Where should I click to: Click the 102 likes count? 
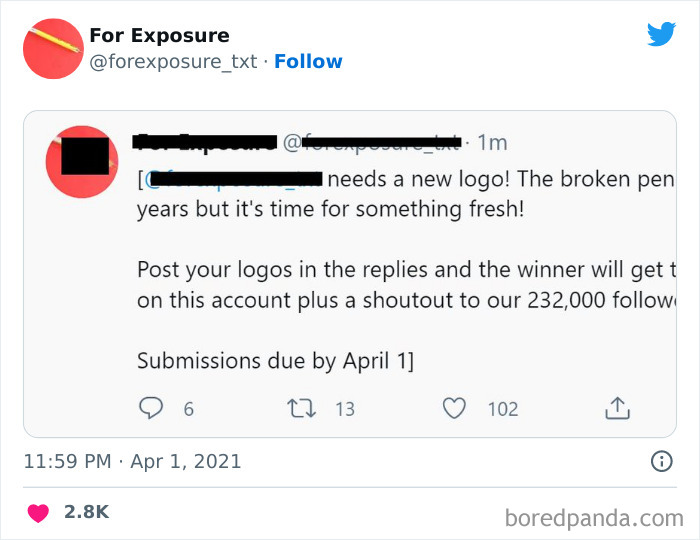pos(503,409)
